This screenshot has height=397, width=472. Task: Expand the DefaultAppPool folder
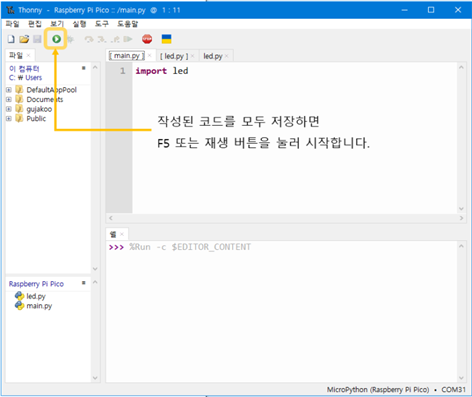9,90
